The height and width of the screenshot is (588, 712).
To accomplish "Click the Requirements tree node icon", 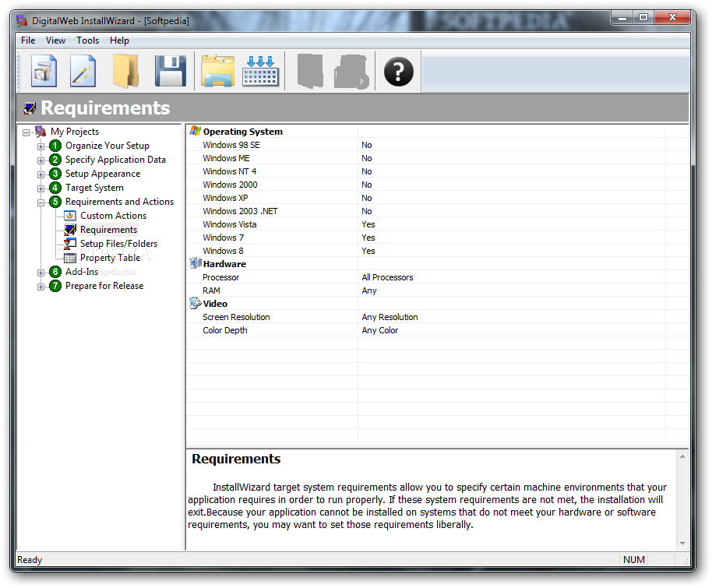I will [x=70, y=230].
